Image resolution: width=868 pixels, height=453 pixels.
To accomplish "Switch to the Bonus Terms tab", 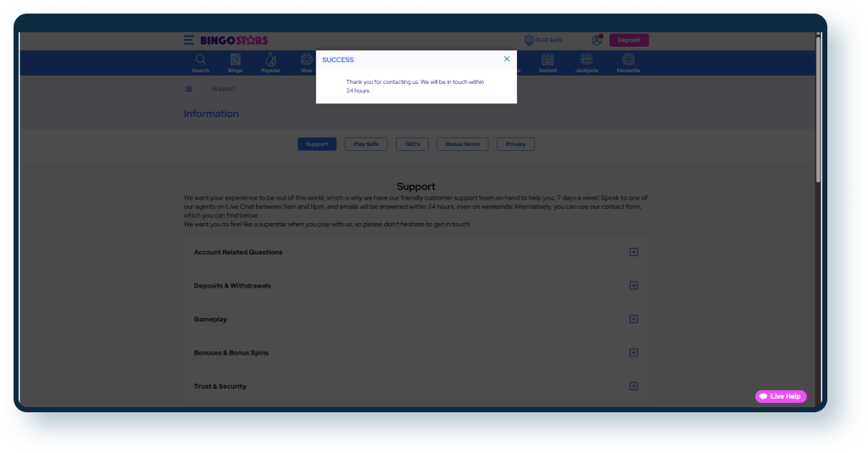I will click(462, 144).
